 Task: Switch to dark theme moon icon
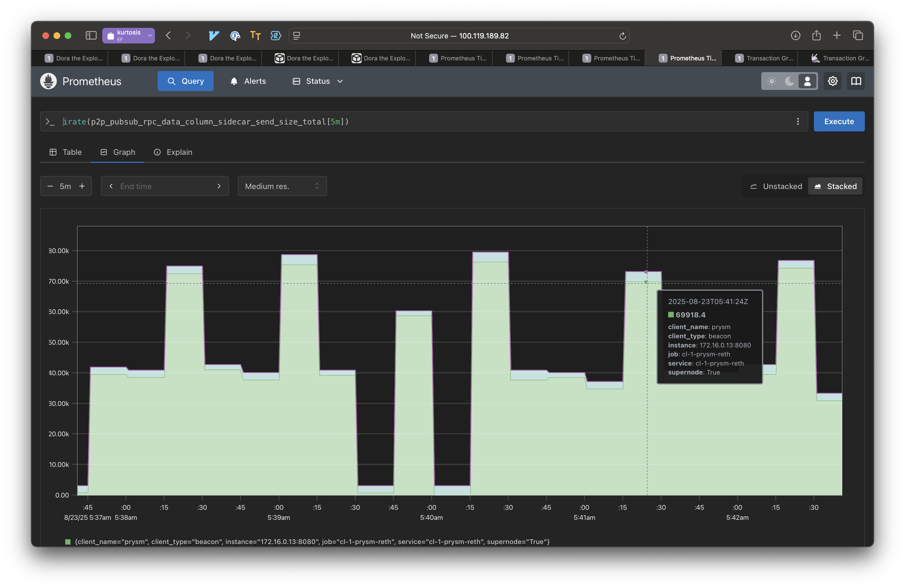click(789, 81)
